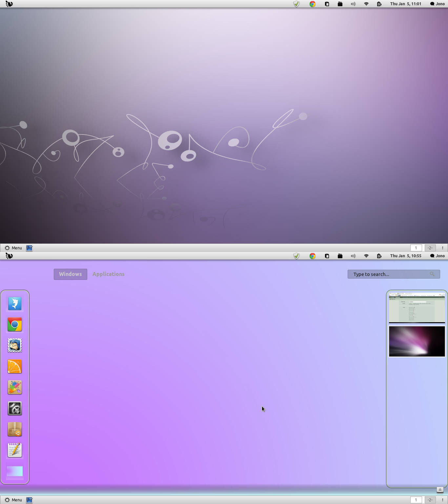448x504 pixels.
Task: Launch the text editor notepad icon
Action: tap(15, 450)
